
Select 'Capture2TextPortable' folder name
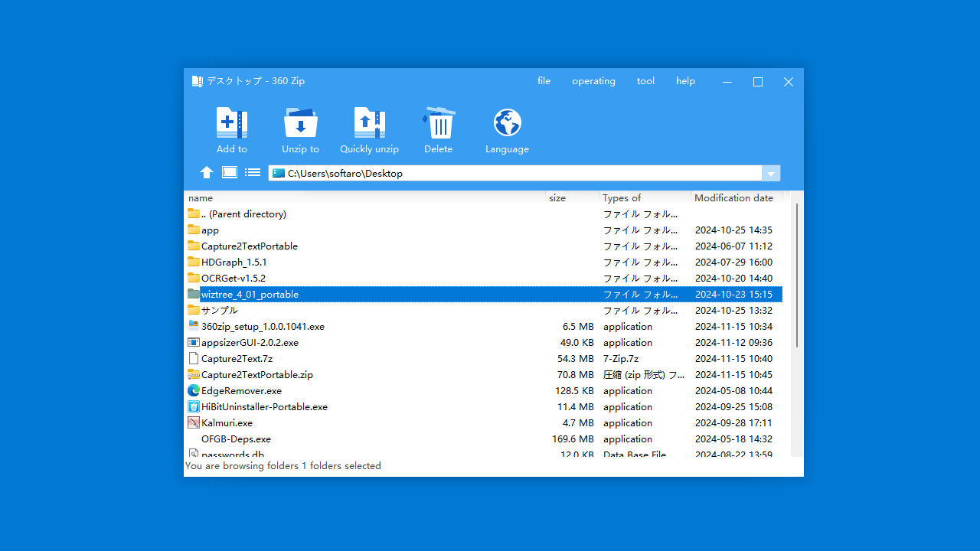pyautogui.click(x=250, y=246)
